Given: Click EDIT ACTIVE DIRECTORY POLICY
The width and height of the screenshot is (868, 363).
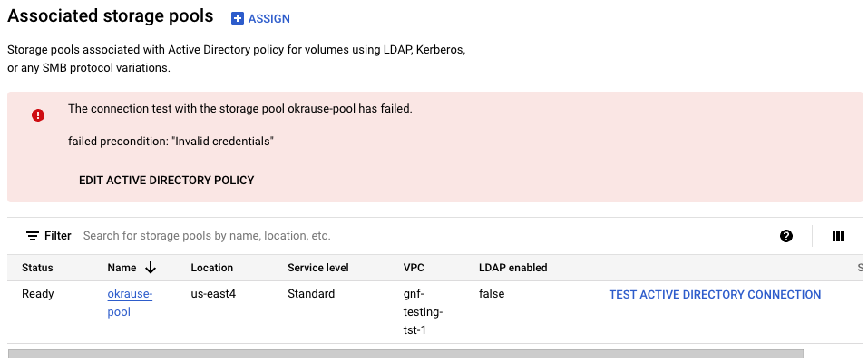Looking at the screenshot, I should tap(167, 180).
